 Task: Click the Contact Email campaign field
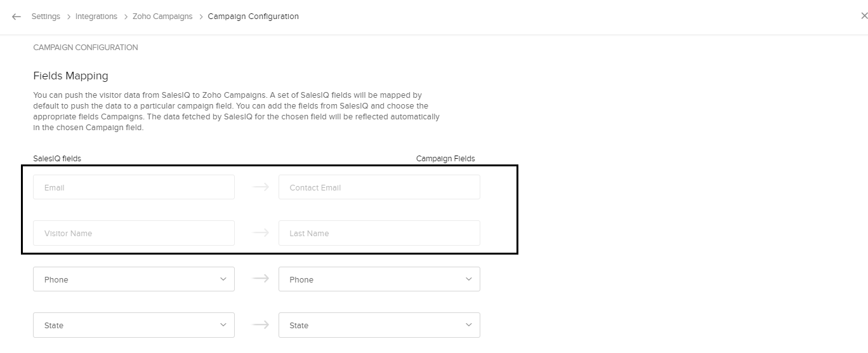[379, 187]
